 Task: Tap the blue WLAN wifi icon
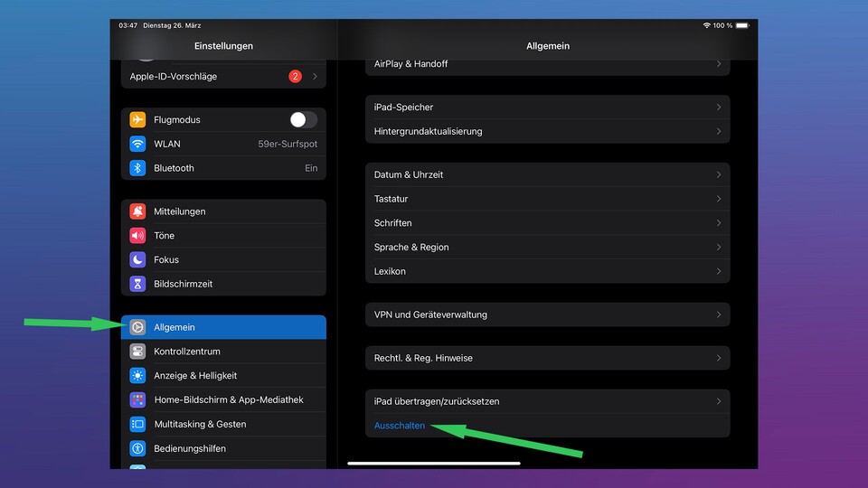point(137,145)
